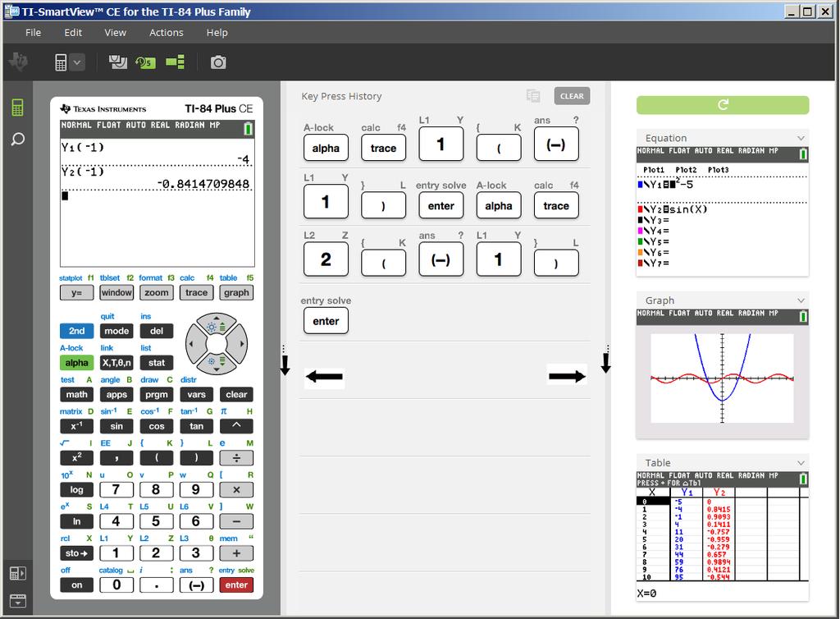Collapse the Equation panel chevron
This screenshot has width=840, height=619.
(x=801, y=138)
